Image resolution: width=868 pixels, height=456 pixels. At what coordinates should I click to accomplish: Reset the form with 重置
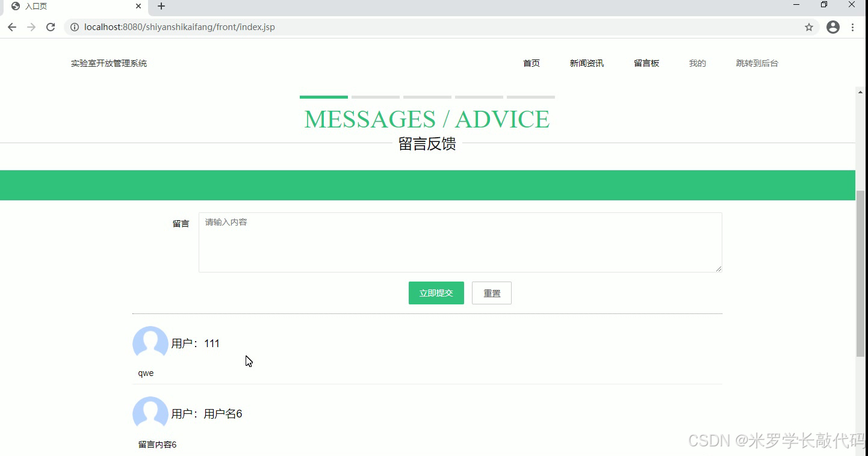tap(491, 293)
